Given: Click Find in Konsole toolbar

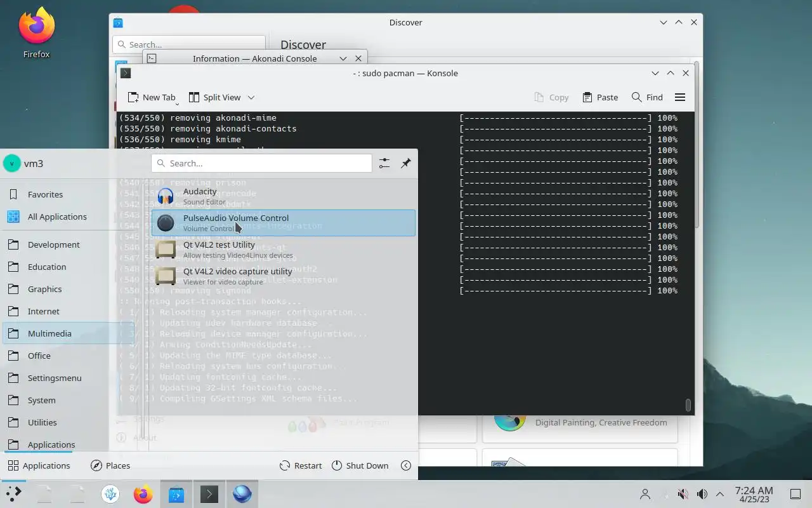Looking at the screenshot, I should pos(647,97).
